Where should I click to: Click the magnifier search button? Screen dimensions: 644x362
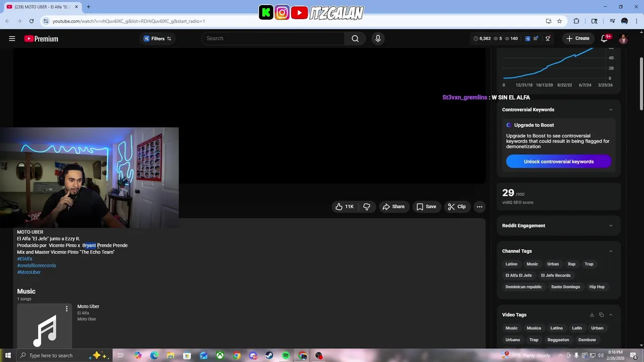click(355, 39)
